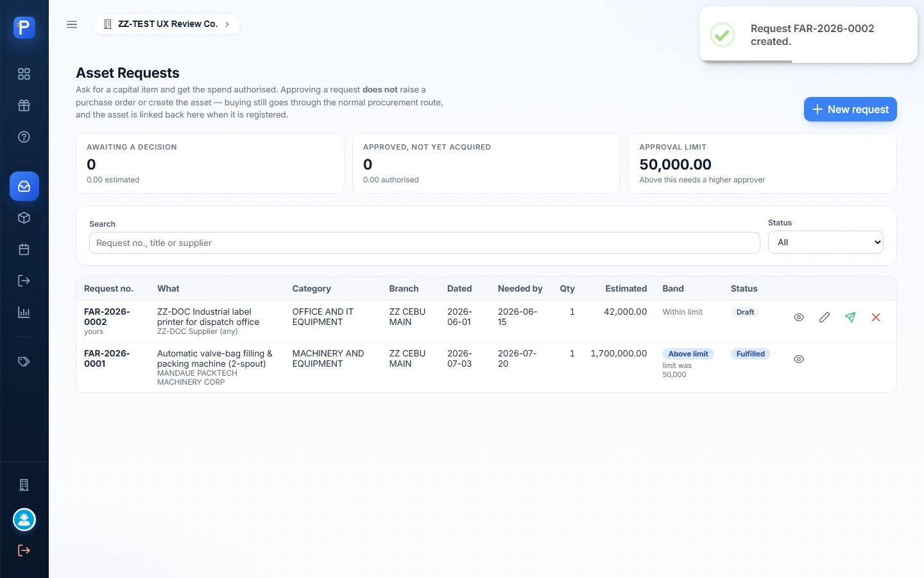Edit request FAR-2026-0002 with pencil icon
924x578 pixels.
(x=825, y=317)
